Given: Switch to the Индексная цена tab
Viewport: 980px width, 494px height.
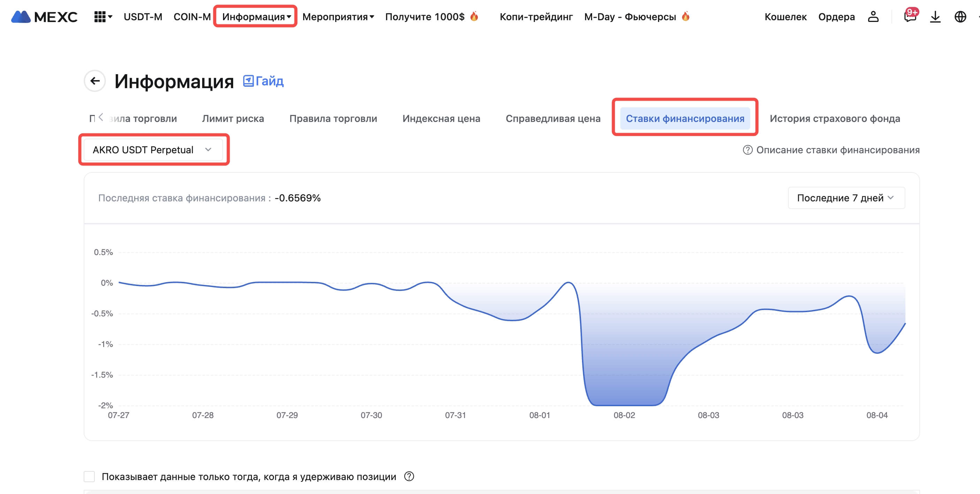Looking at the screenshot, I should pos(441,119).
